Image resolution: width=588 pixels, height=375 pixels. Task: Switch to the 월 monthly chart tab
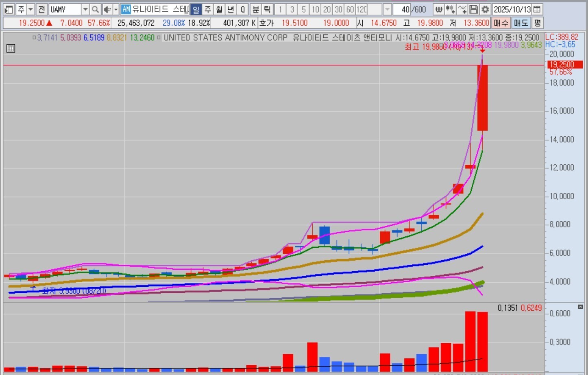click(219, 9)
